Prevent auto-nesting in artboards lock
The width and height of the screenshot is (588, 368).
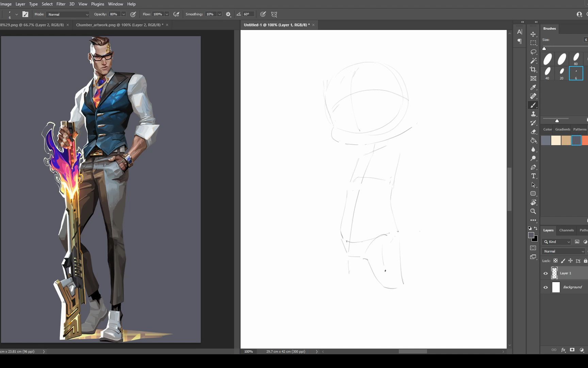pyautogui.click(x=578, y=261)
